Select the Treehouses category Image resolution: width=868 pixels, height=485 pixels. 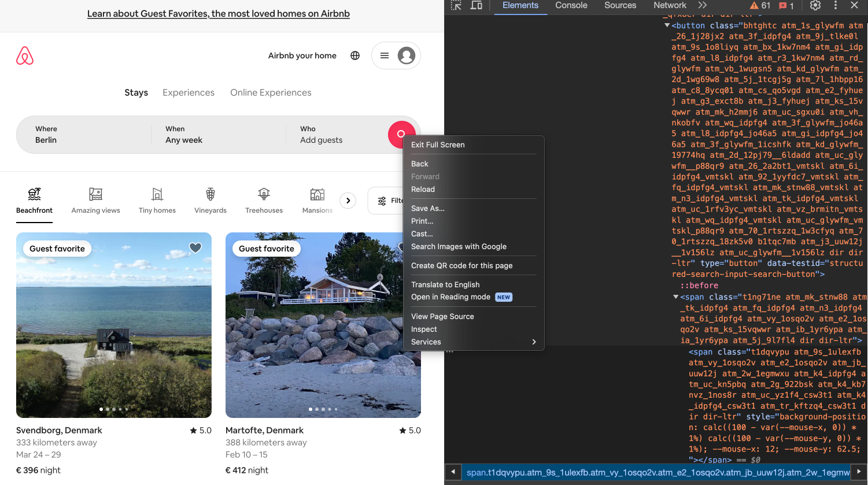(x=264, y=201)
